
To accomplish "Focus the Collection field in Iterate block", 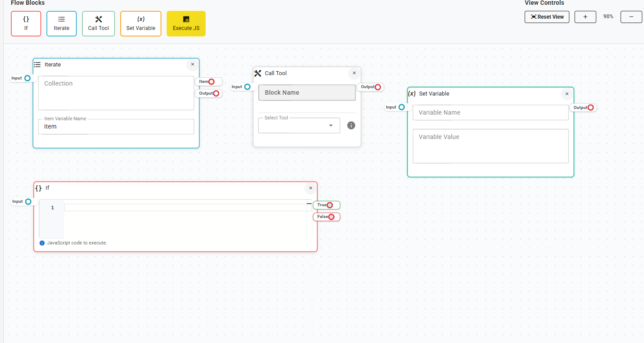I will (116, 93).
